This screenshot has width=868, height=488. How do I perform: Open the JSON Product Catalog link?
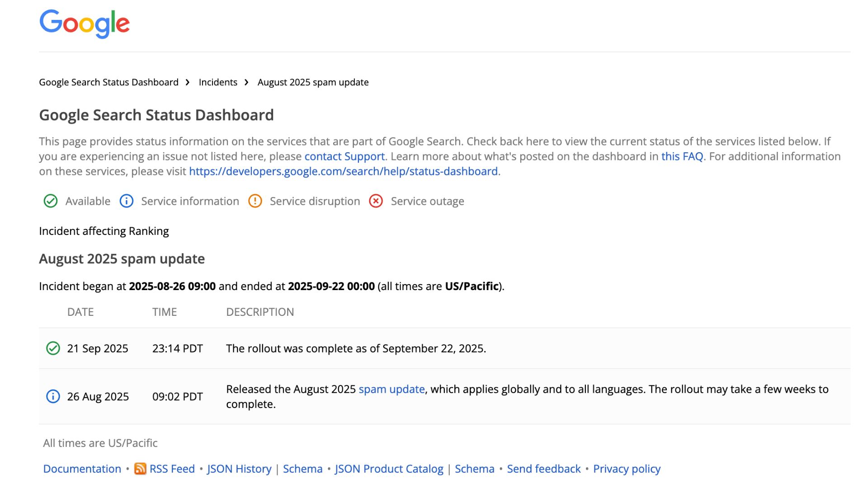(389, 469)
